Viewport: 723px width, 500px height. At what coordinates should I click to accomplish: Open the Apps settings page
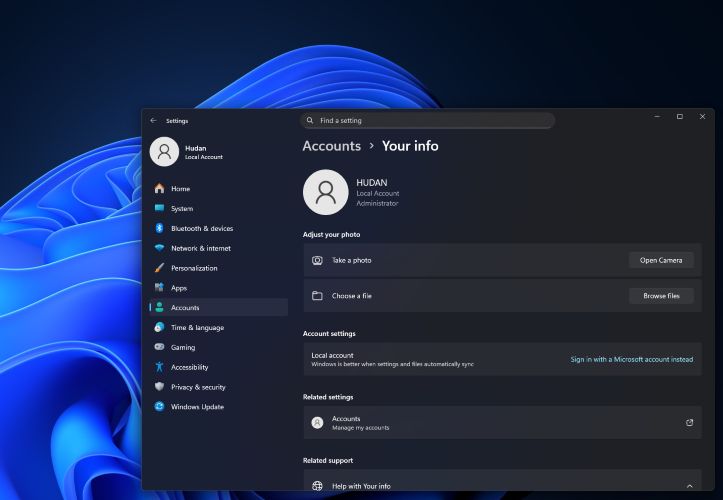(x=179, y=288)
